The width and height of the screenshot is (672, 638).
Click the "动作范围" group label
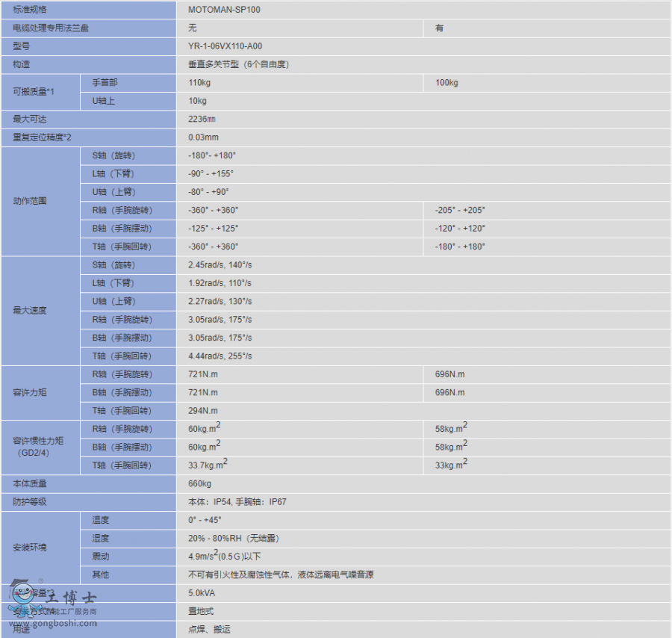click(30, 201)
